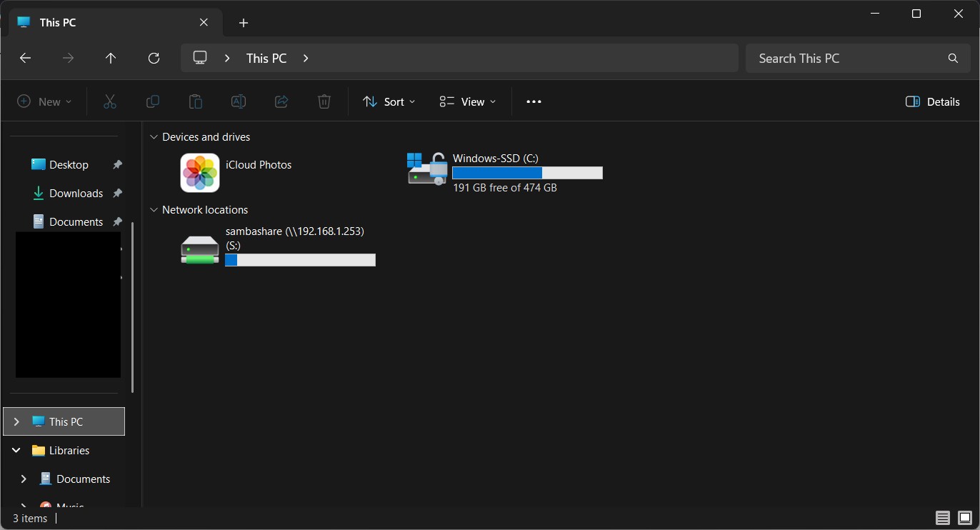980x530 pixels.
Task: Click the search magnifier icon
Action: [x=953, y=59]
